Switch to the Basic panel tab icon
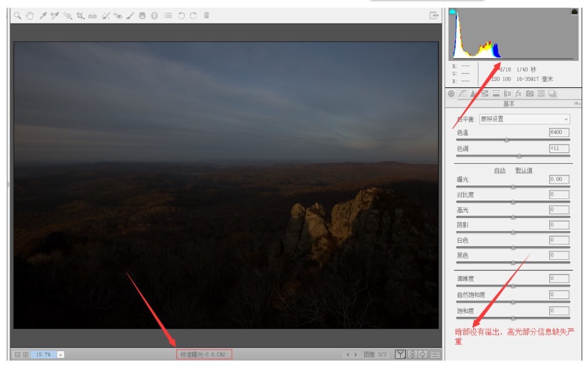 click(451, 94)
